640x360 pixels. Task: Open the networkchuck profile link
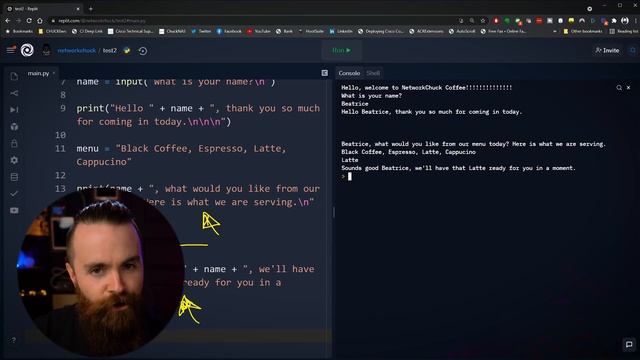pos(76,51)
